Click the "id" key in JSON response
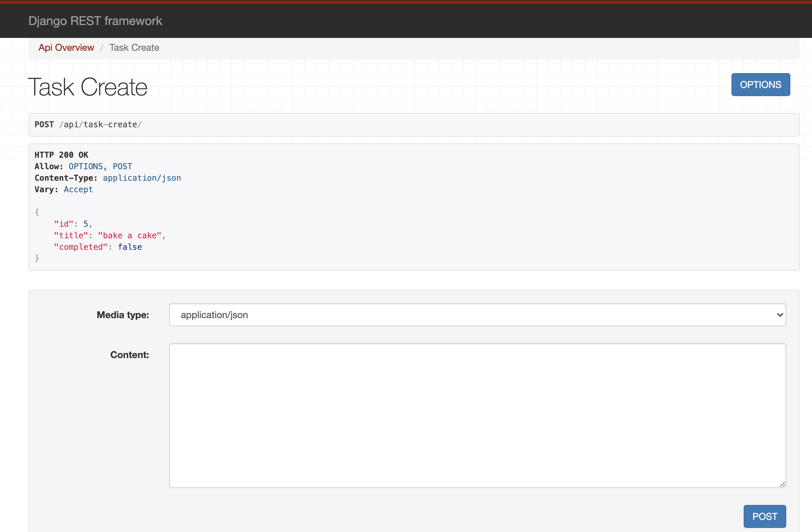This screenshot has width=812, height=532. 64,224
